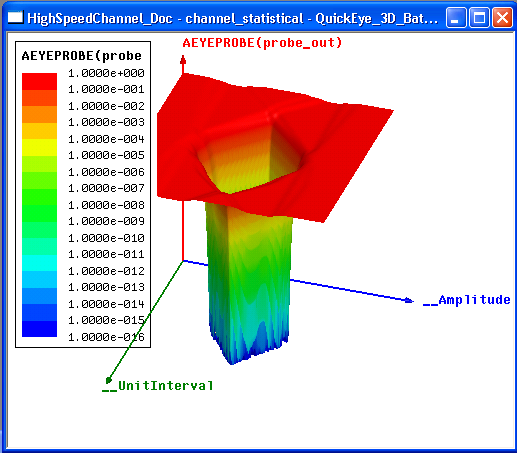The width and height of the screenshot is (517, 453).
Task: Click the blue bottom of the bathtub column
Action: [x=248, y=348]
